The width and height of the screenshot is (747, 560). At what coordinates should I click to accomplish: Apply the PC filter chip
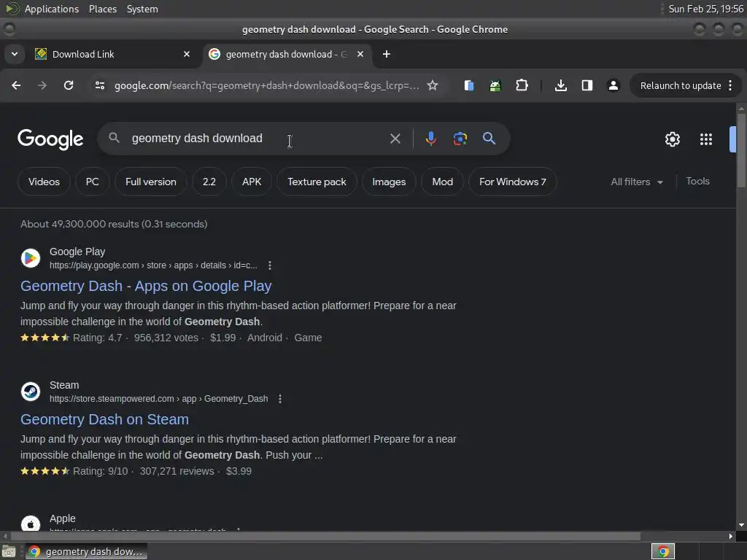tap(93, 182)
